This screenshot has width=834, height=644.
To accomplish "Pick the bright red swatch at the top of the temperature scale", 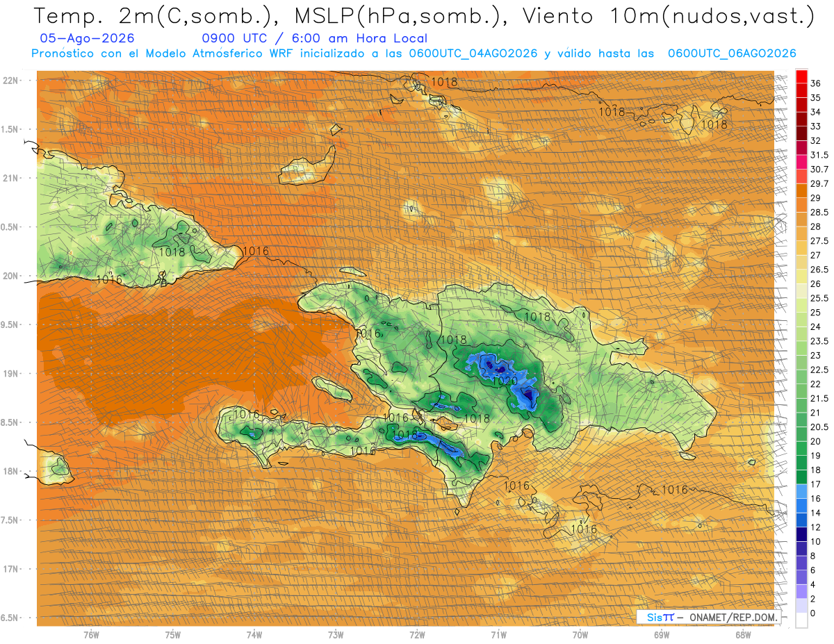I will point(801,76).
